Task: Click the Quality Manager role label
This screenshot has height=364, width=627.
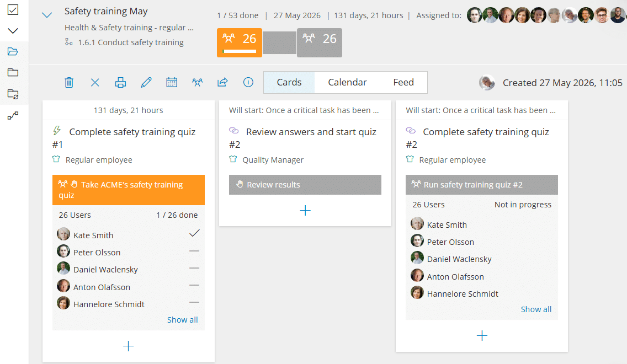Action: pos(273,160)
